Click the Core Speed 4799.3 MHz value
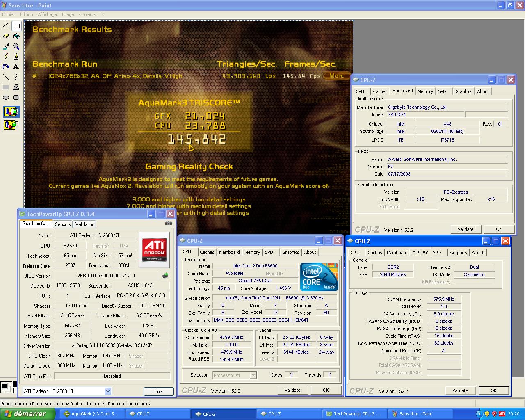The height and width of the screenshot is (420, 525). (x=232, y=338)
